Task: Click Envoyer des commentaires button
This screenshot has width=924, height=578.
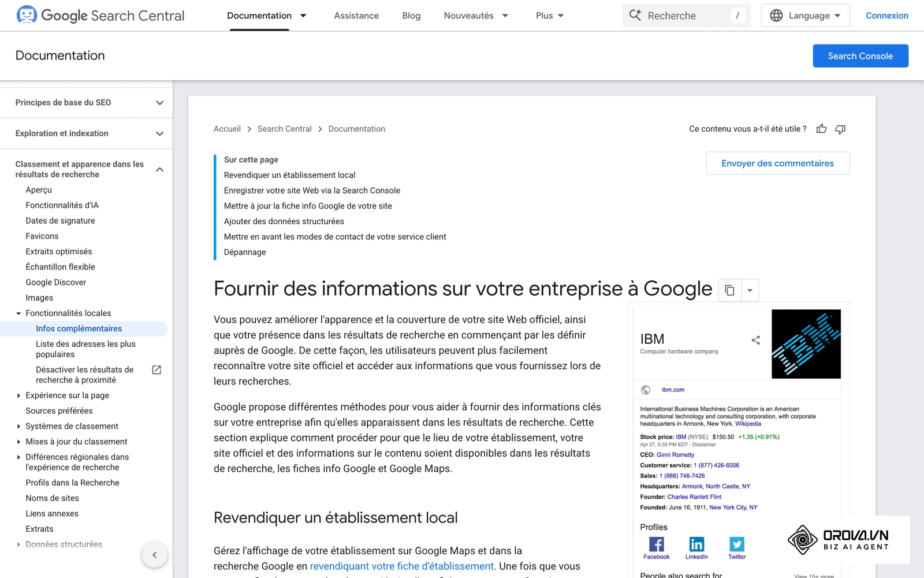Action: (777, 164)
